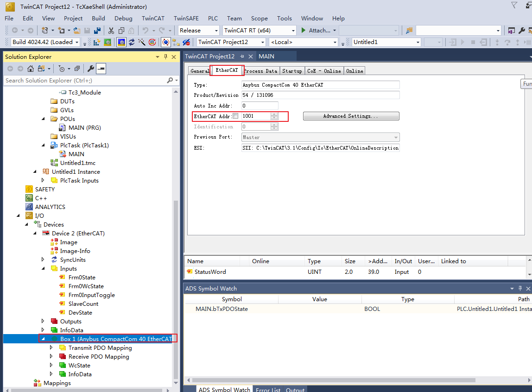Click the Preview Selected Items icon

101,69
